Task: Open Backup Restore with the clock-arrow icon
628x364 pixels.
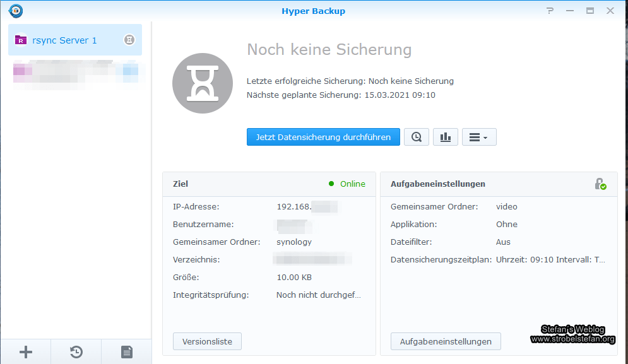Action: click(76, 351)
